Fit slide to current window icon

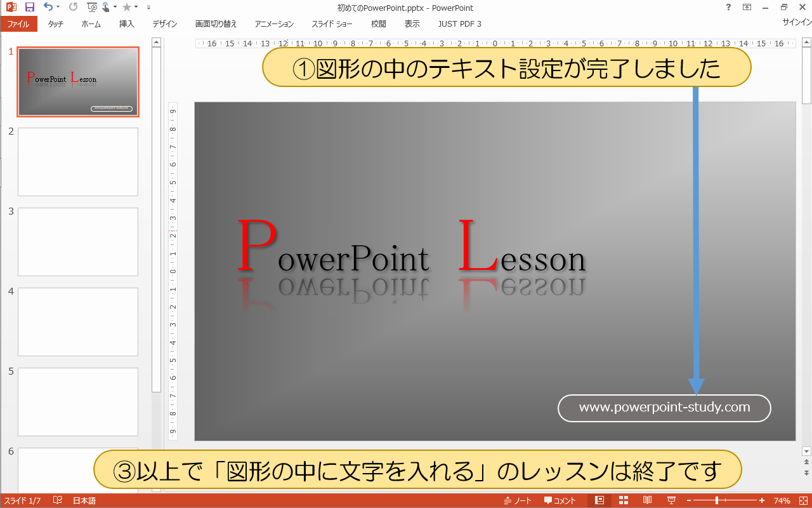click(x=802, y=500)
